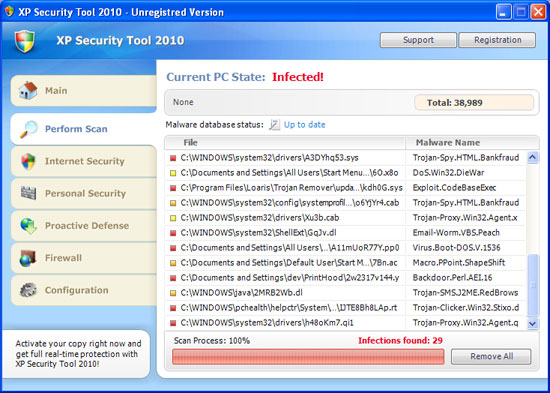Image resolution: width=550 pixels, height=393 pixels.
Task: Click red marker beside A3DYhq53.sys
Action: click(173, 158)
